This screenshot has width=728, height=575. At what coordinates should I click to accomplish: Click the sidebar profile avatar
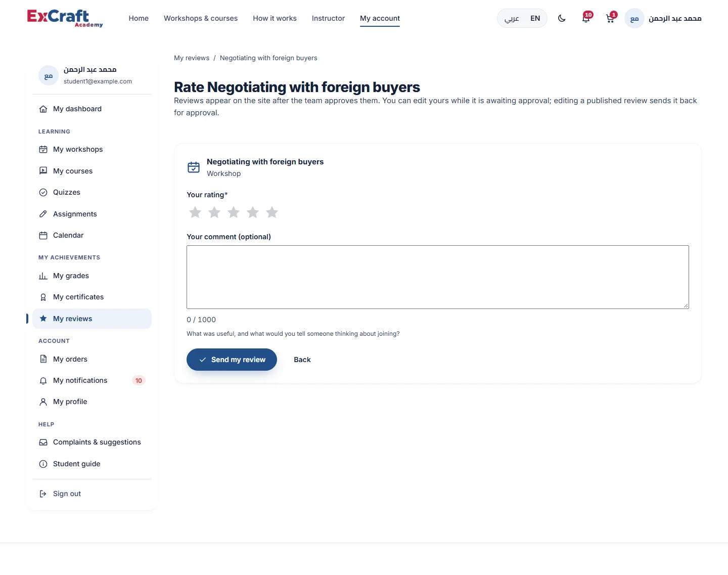tap(49, 76)
